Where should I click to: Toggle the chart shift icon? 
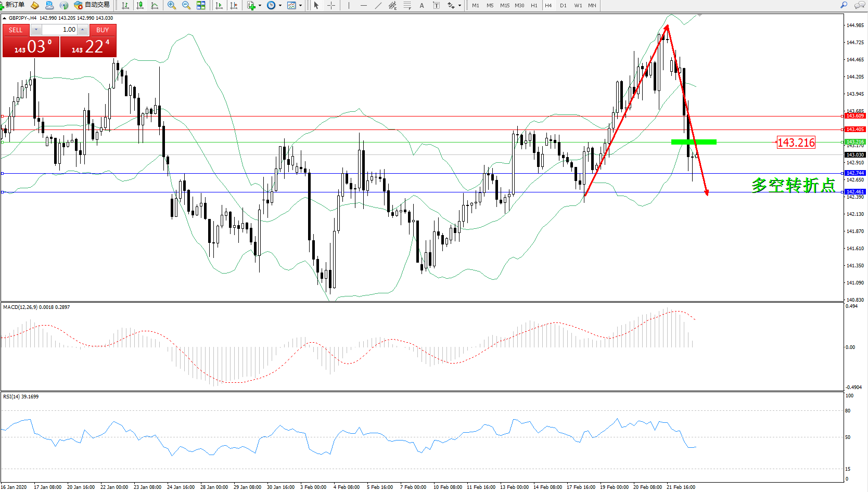pyautogui.click(x=234, y=5)
